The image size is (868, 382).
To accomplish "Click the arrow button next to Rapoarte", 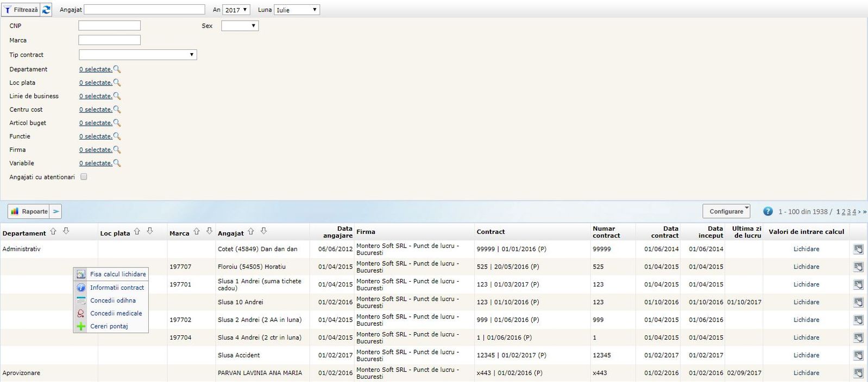I will (56, 212).
